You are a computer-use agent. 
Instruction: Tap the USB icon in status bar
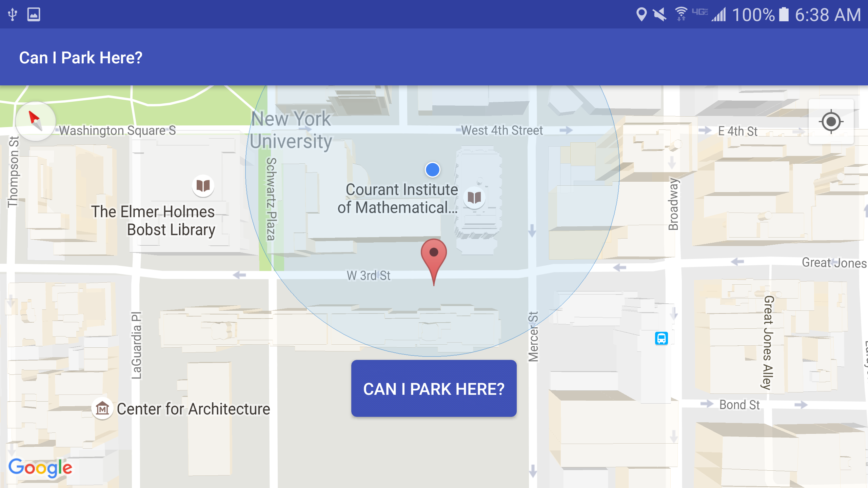[13, 15]
